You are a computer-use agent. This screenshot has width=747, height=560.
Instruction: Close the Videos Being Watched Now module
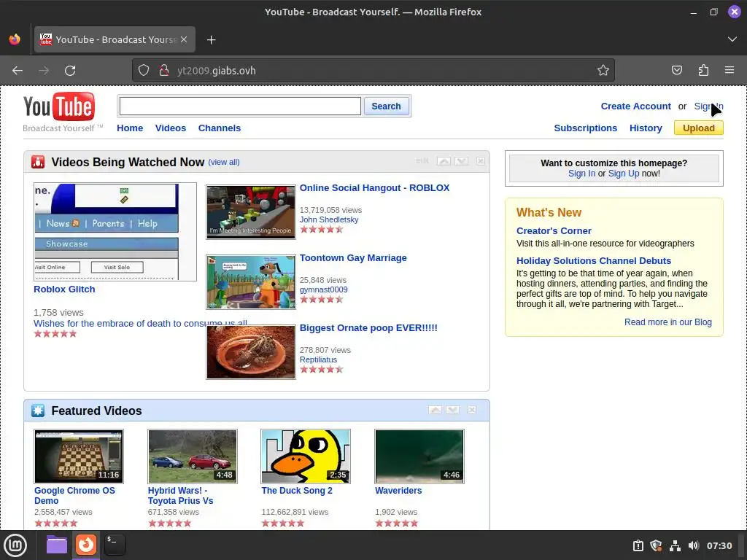pyautogui.click(x=481, y=161)
